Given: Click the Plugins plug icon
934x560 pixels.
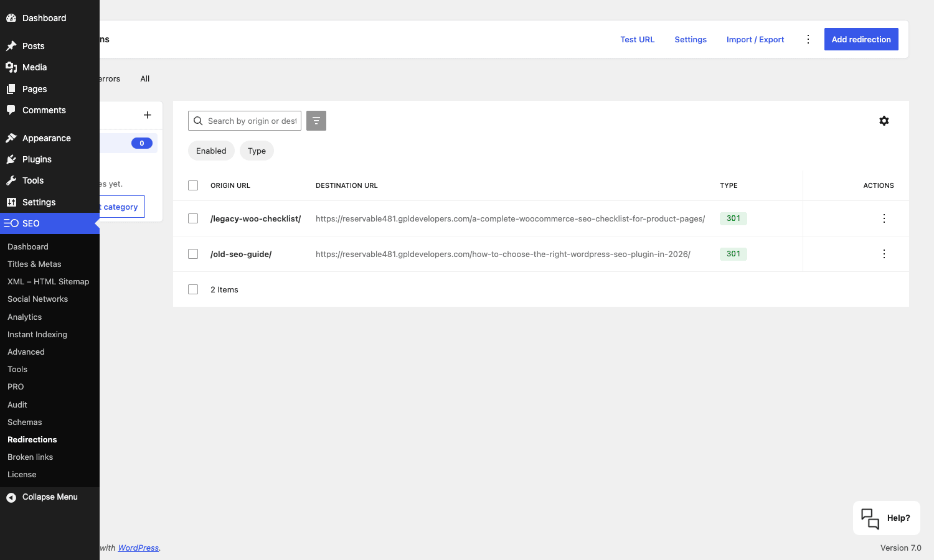Looking at the screenshot, I should (11, 159).
